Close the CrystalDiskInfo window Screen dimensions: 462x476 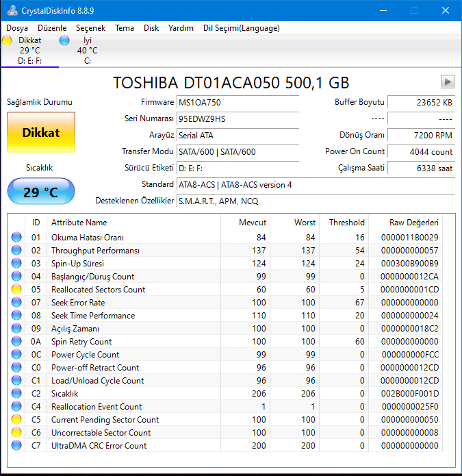coord(446,10)
